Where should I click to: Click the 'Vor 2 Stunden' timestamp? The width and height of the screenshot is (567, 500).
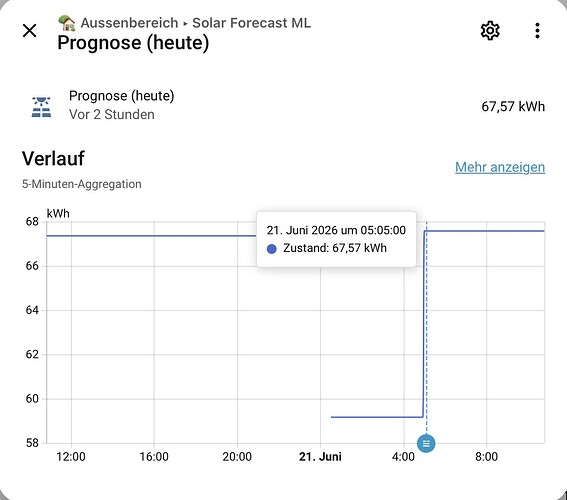(x=112, y=115)
